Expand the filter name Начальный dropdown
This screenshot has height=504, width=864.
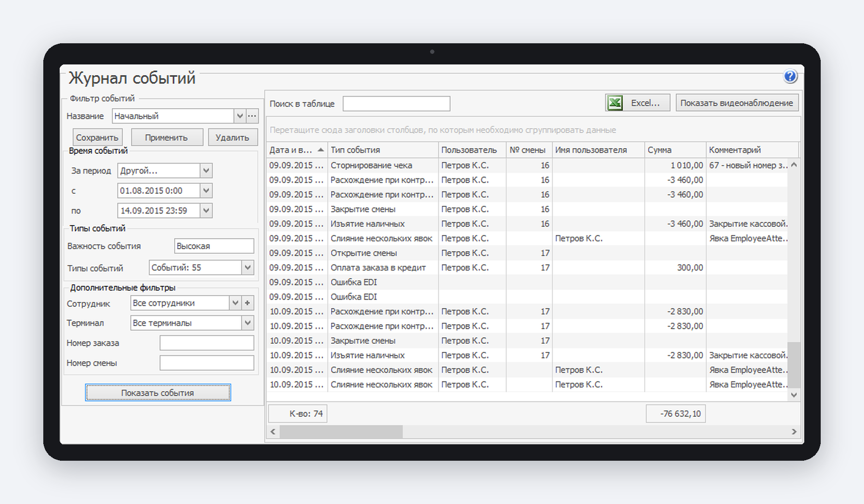(240, 116)
